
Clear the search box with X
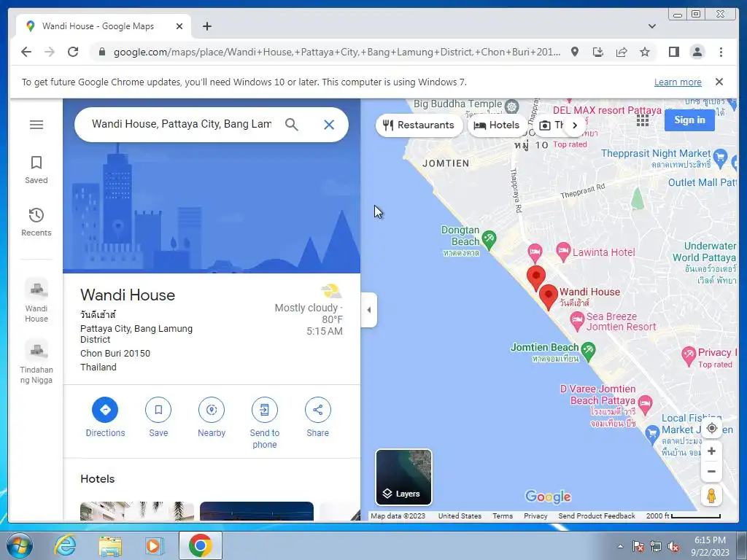[329, 125]
